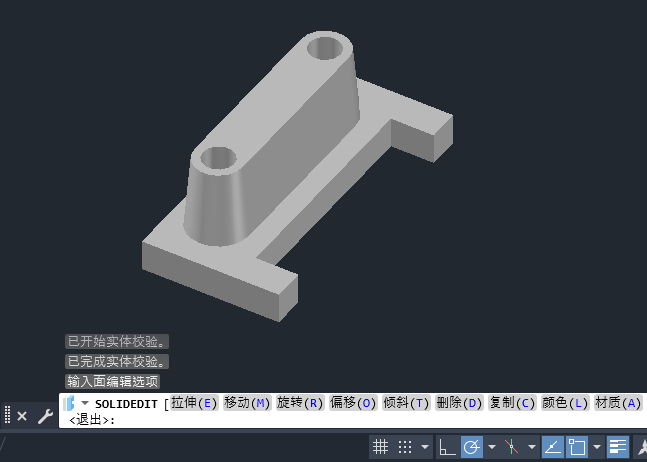This screenshot has height=462, width=647.
Task: Open object snap options dropdown
Action: tap(597, 447)
